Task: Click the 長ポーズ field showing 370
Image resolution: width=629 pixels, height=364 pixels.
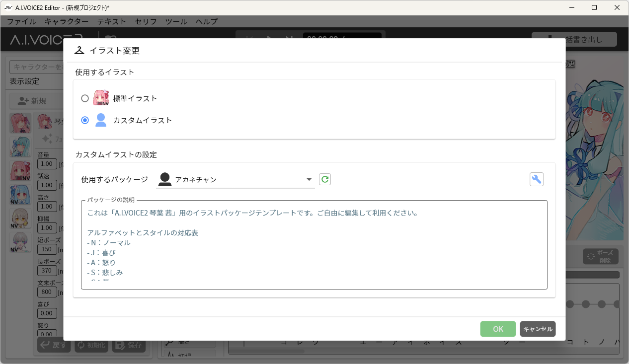Action: (47, 271)
